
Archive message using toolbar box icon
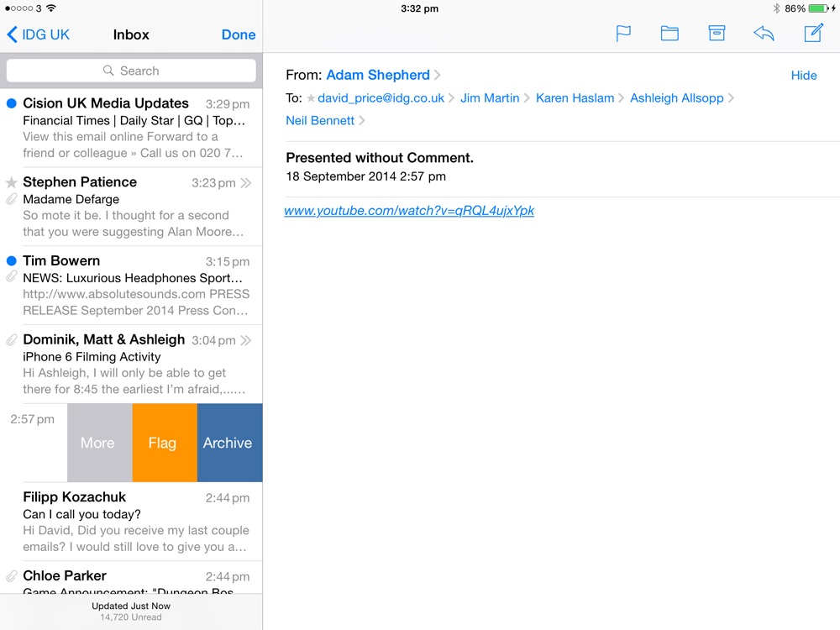(717, 34)
